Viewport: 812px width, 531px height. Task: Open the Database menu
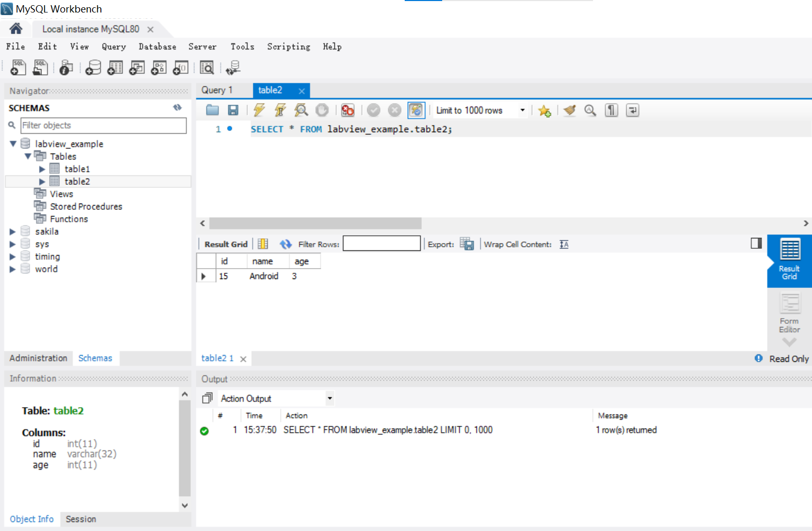[x=157, y=47]
